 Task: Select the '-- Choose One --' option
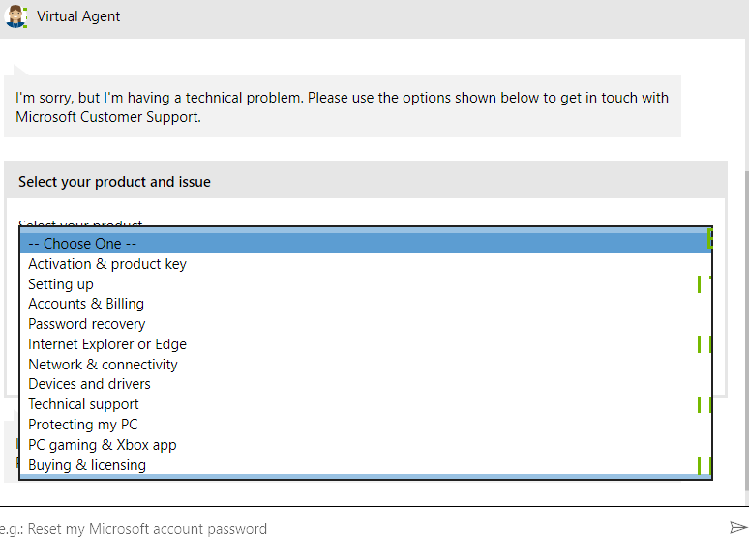(366, 244)
